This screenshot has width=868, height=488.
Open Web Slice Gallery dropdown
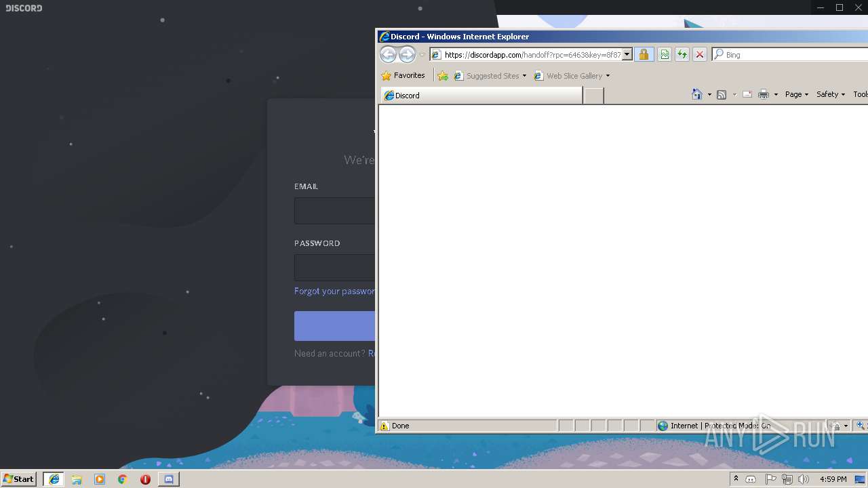(x=572, y=76)
